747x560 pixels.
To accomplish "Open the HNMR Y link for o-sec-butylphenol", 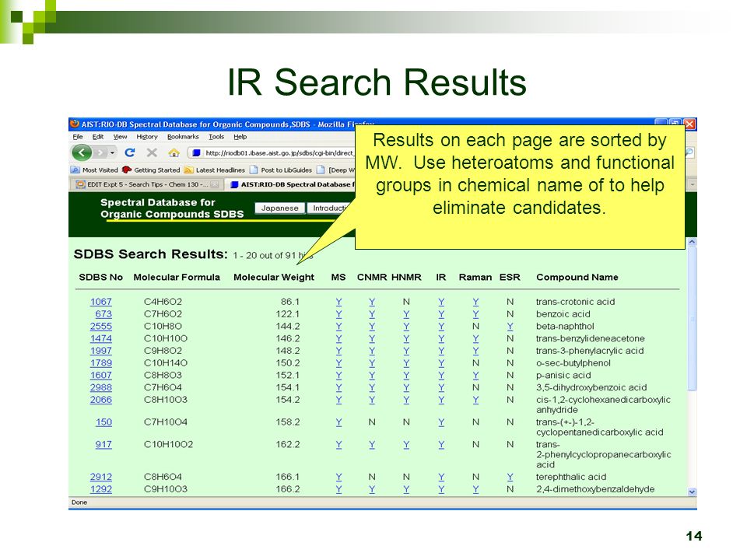I will pos(406,363).
